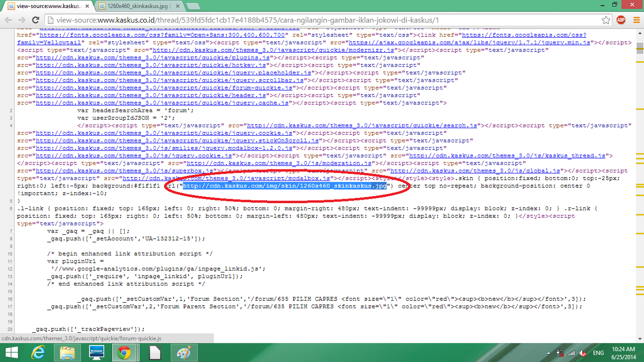
Task: Open the quickie/search.js link
Action: [x=362, y=126]
